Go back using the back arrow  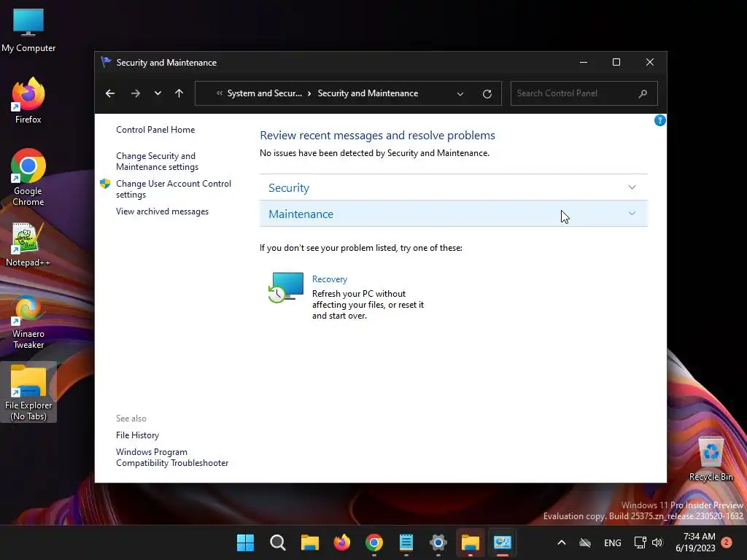click(x=110, y=93)
